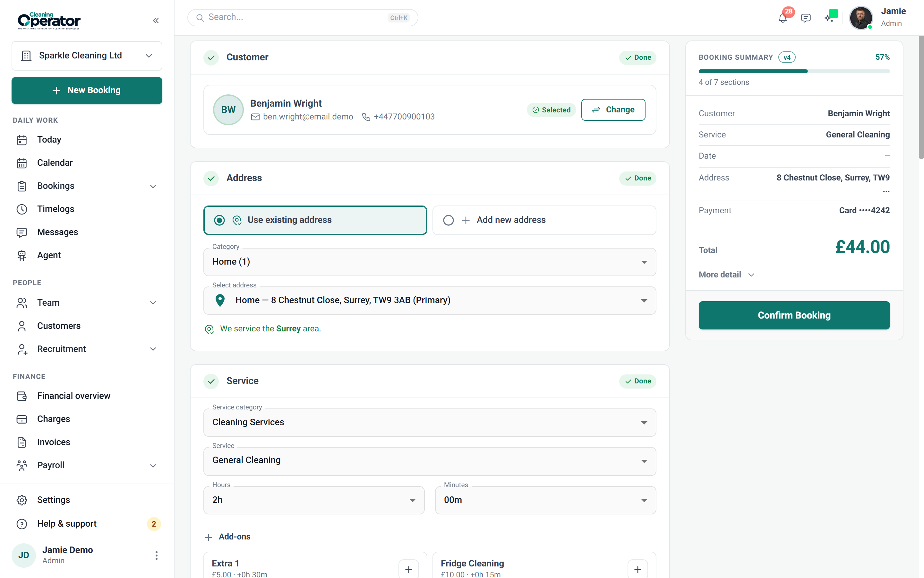
Task: Open the chat messages icon in header
Action: 806,18
